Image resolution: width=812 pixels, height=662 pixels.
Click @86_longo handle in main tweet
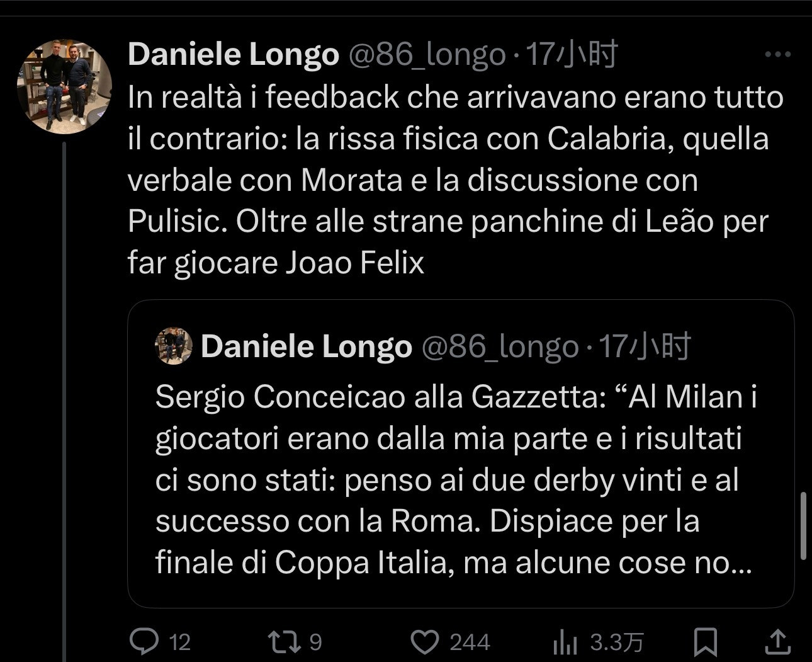(x=427, y=55)
